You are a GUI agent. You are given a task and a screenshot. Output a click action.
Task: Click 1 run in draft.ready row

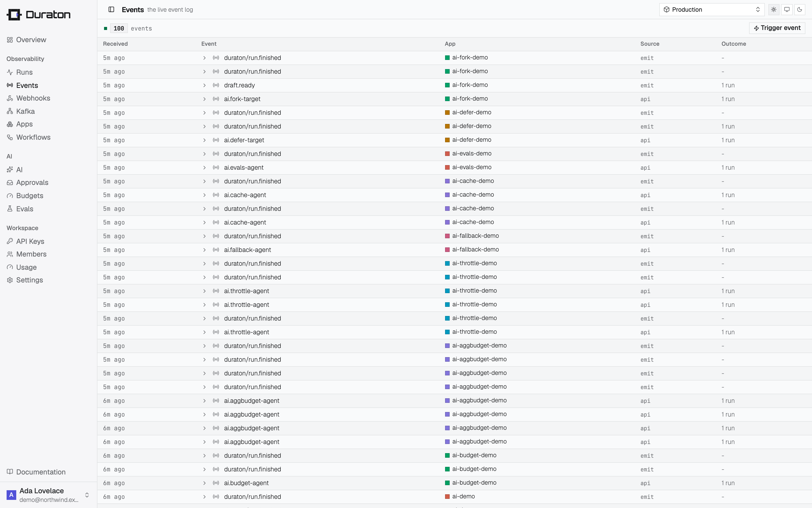point(728,85)
